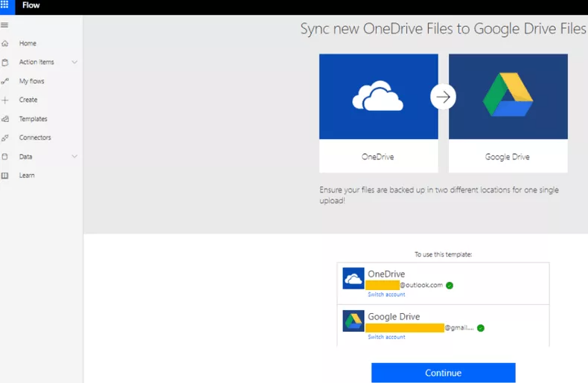Collapse the sidebar with the hamburger icon
The image size is (588, 383).
(x=4, y=25)
